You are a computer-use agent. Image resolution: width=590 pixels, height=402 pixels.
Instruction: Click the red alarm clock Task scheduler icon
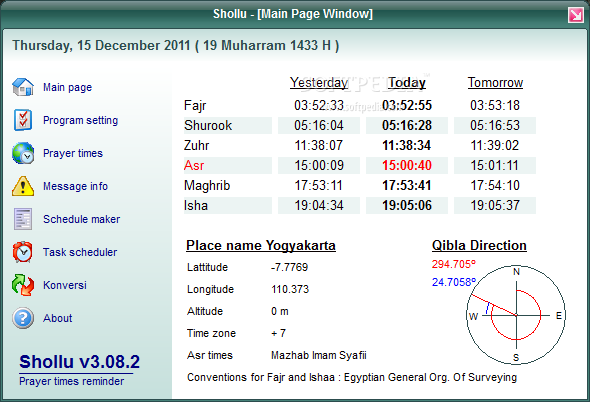[23, 252]
